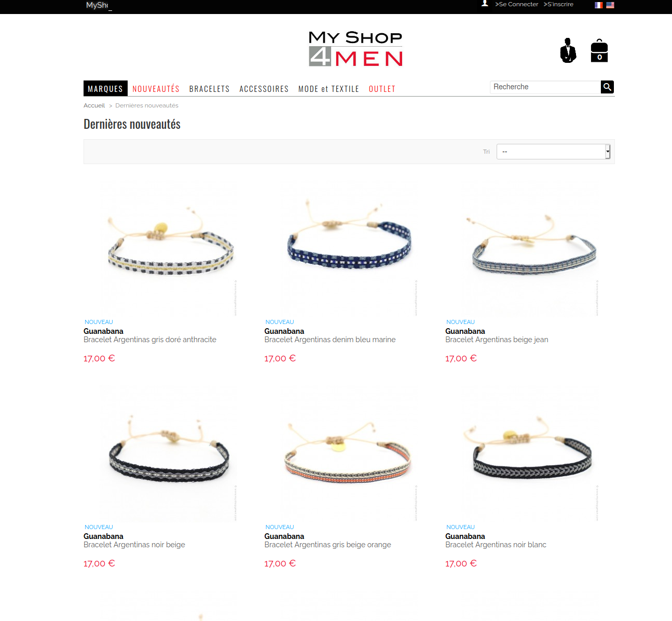672x621 pixels.
Task: Click the My Shop 4 Men logo
Action: [x=356, y=49]
